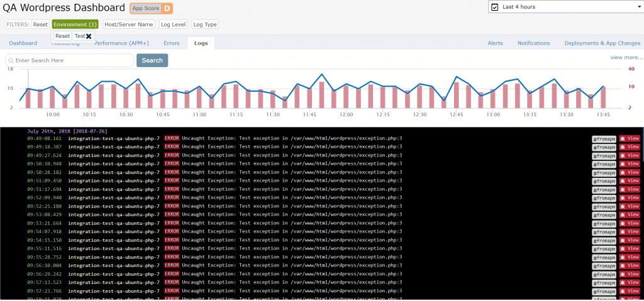Click ERROR badge on 09:49:18.387 log
Screen dimensions: 644x301
(x=172, y=146)
